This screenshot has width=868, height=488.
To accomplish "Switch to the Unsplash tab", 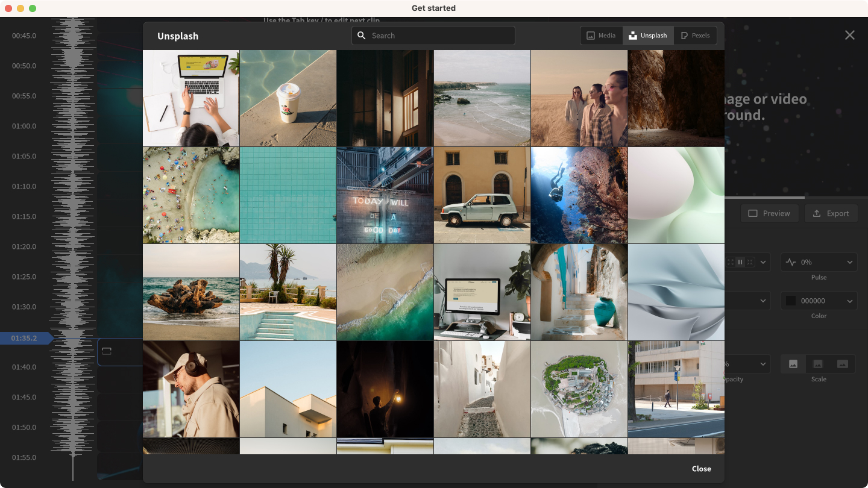I will coord(648,36).
